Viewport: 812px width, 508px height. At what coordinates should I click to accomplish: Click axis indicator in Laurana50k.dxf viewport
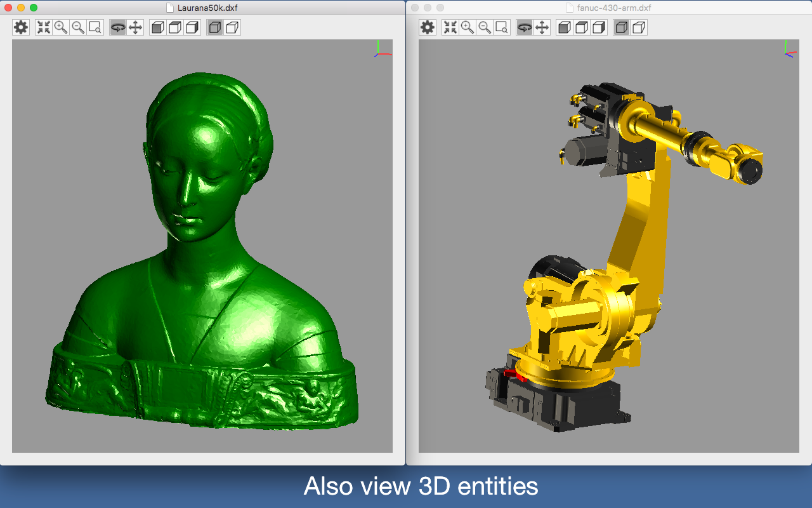point(382,50)
